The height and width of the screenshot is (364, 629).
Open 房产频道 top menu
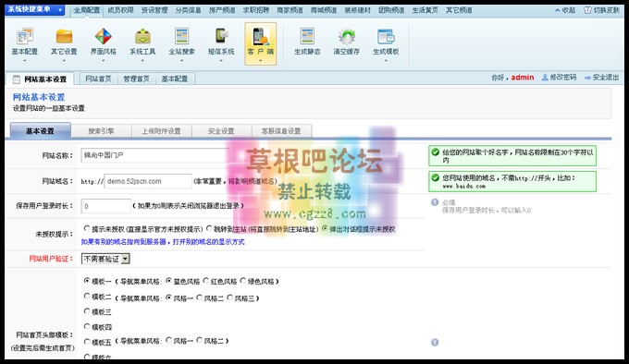click(x=222, y=10)
